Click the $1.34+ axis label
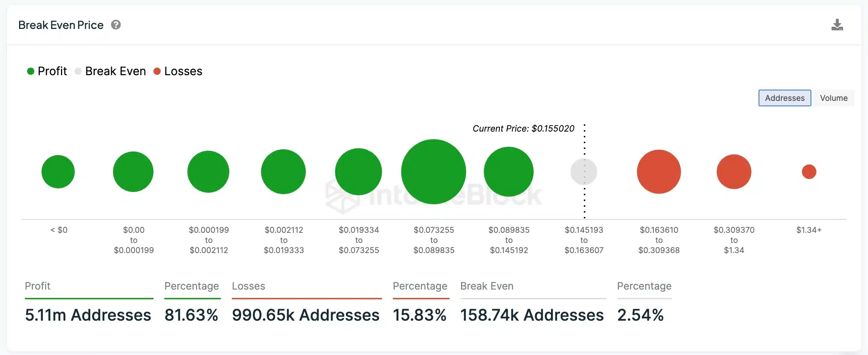The width and height of the screenshot is (868, 355). [x=809, y=230]
